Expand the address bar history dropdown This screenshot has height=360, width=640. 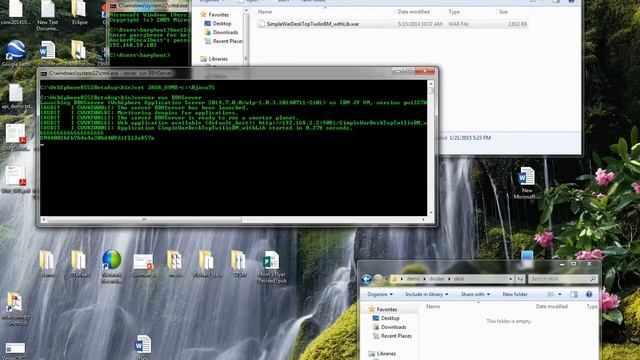pos(511,279)
